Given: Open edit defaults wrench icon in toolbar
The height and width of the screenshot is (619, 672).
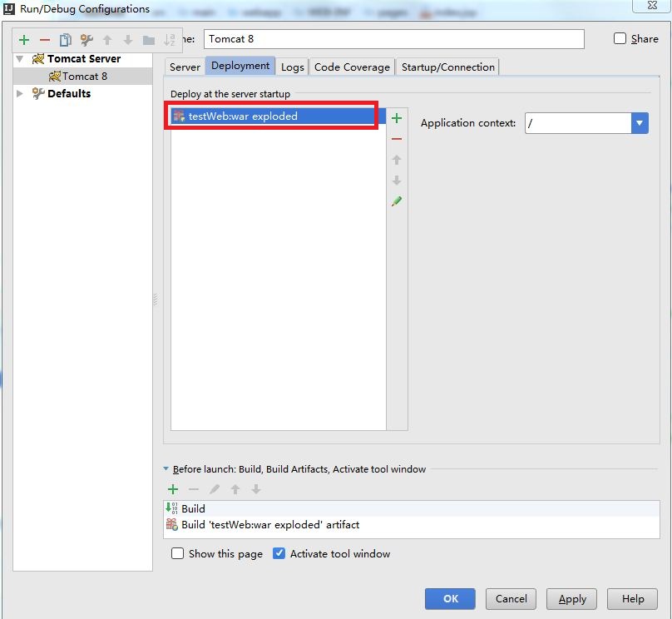Looking at the screenshot, I should point(86,40).
